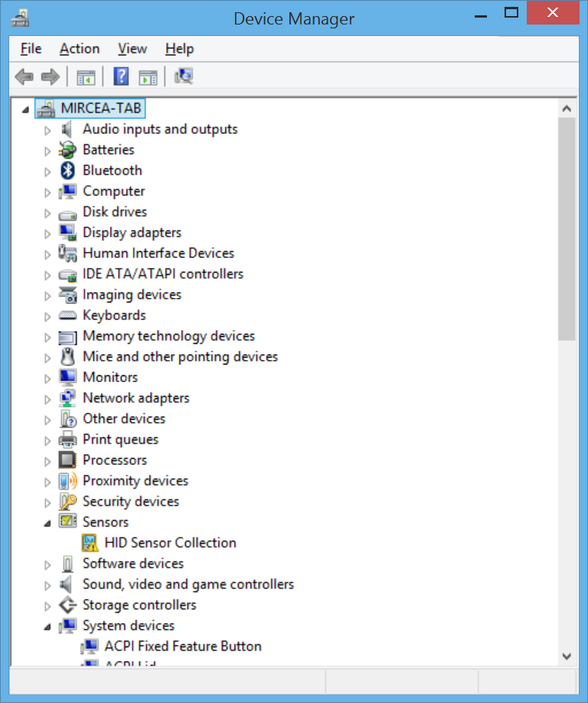Open the File menu

31,49
